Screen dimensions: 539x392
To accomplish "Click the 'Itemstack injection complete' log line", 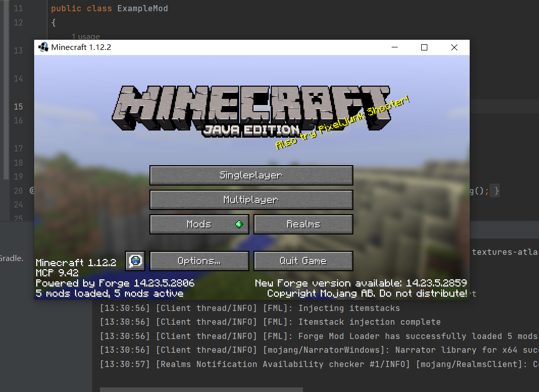I will coord(270,322).
